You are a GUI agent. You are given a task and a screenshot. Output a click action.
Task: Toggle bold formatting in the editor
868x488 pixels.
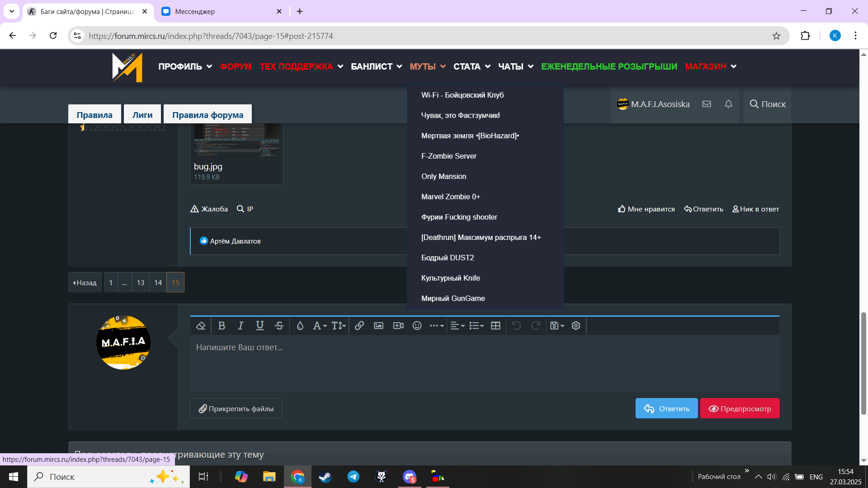point(222,326)
